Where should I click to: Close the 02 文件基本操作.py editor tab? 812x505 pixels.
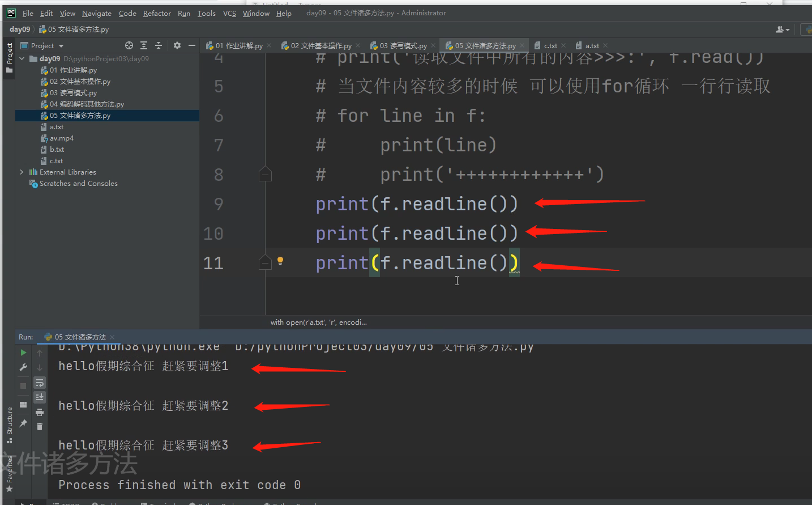coord(358,46)
